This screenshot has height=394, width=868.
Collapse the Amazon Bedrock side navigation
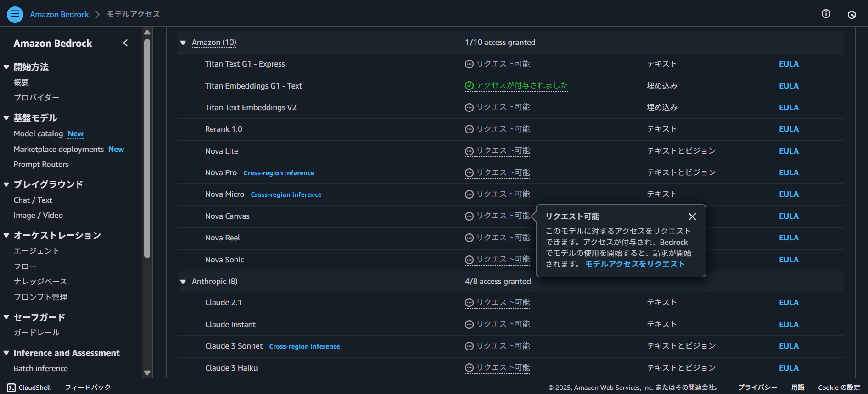click(125, 43)
